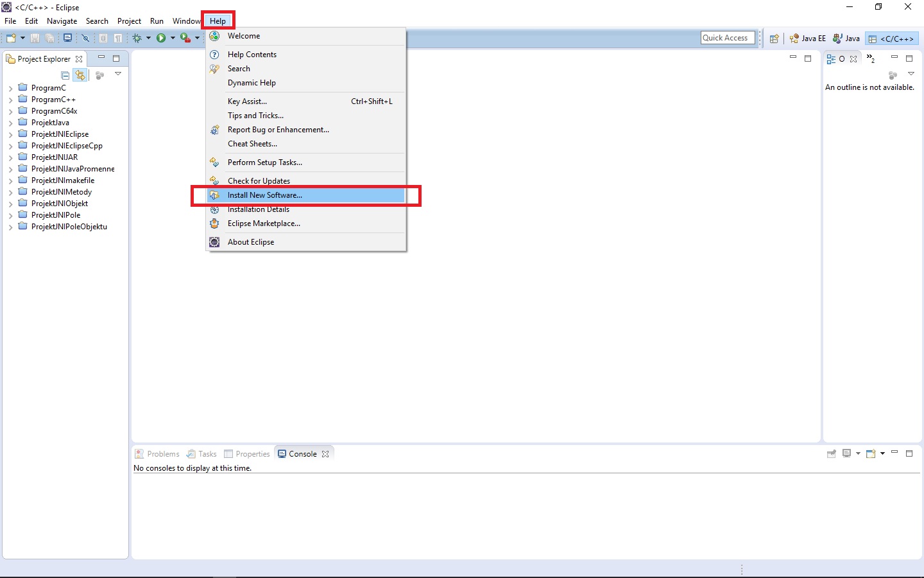
Task: Click the Open Perspective icon
Action: 774,39
